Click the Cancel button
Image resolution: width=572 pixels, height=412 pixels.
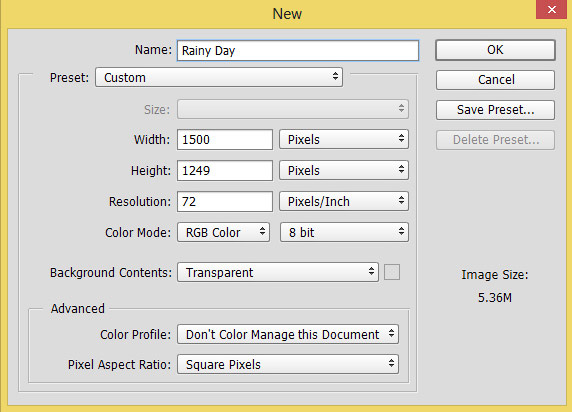coord(495,80)
